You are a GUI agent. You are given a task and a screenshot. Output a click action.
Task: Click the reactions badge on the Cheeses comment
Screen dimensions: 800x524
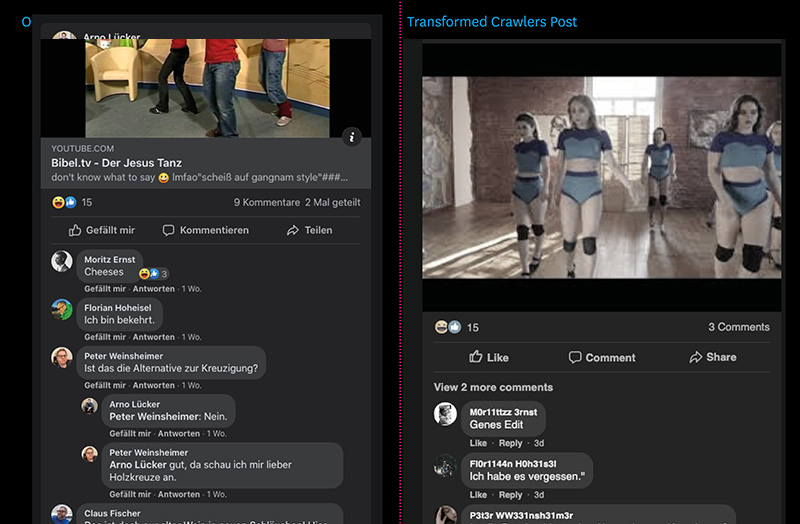tap(154, 274)
